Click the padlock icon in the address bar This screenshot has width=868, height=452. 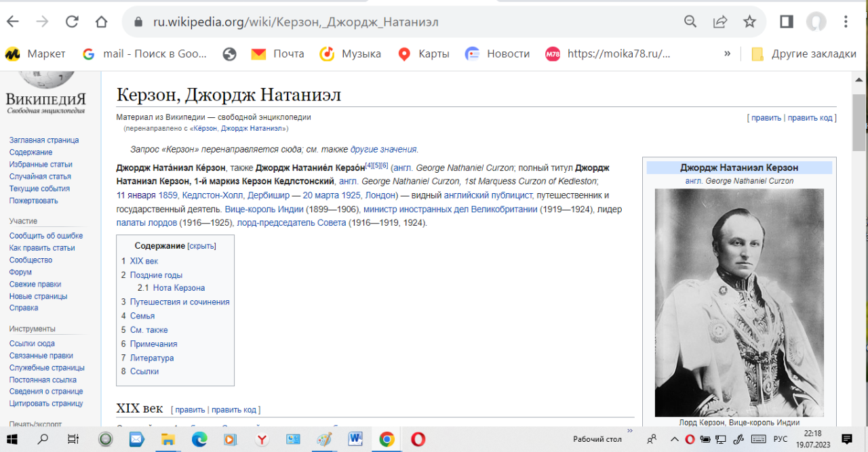pyautogui.click(x=139, y=22)
